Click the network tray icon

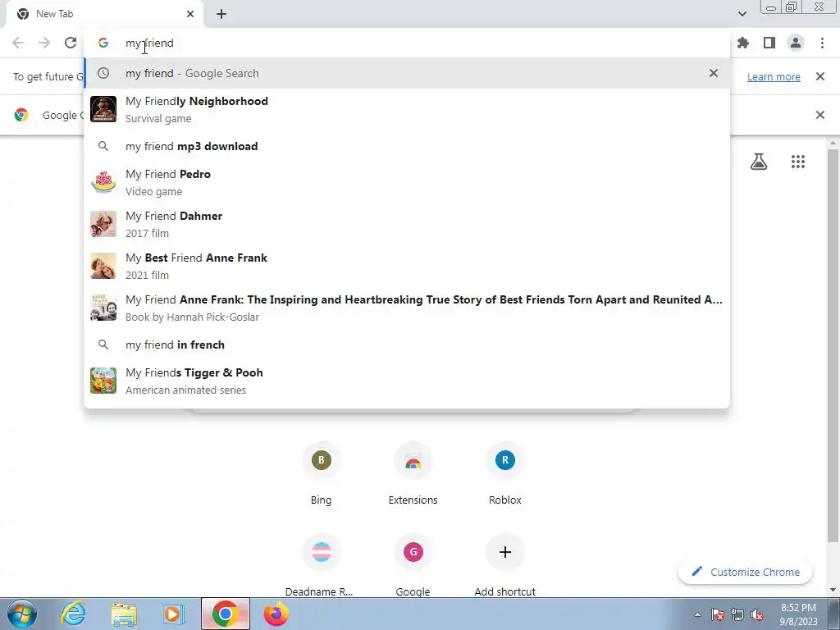coord(737,615)
